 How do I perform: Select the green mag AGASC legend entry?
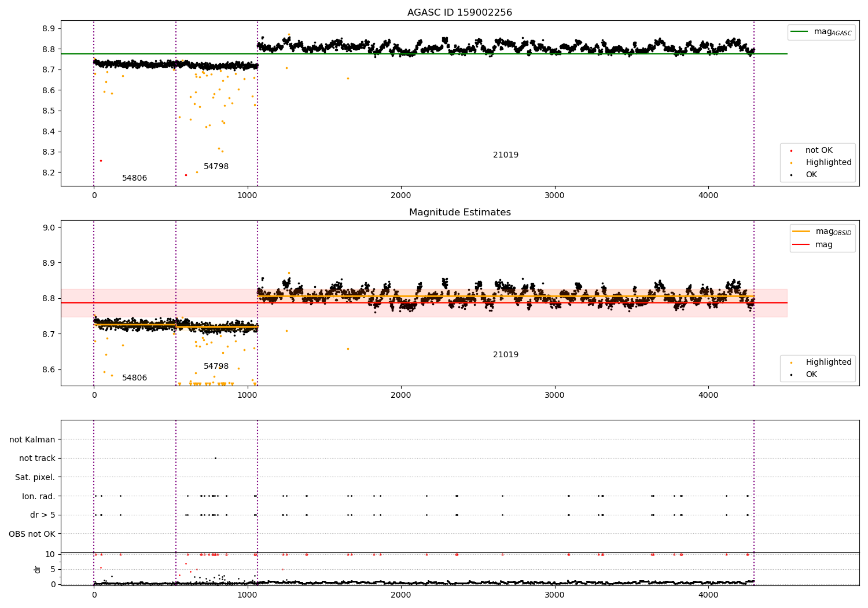point(821,32)
